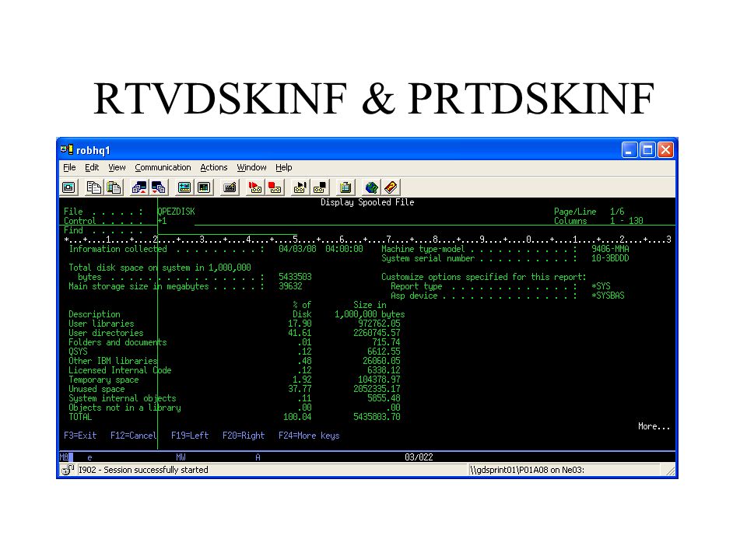This screenshot has height=560, width=747.
Task: Click the More... indicator
Action: [654, 426]
